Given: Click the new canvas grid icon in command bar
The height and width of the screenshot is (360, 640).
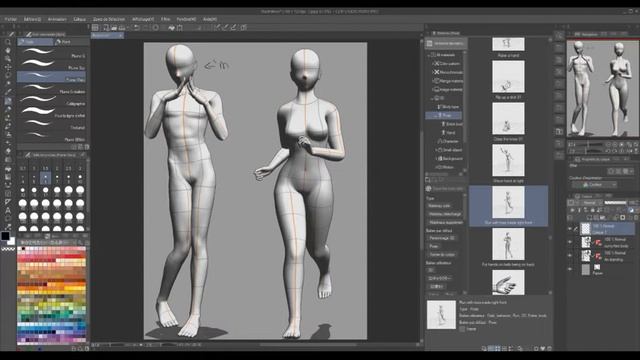Looking at the screenshot, I should [95, 28].
